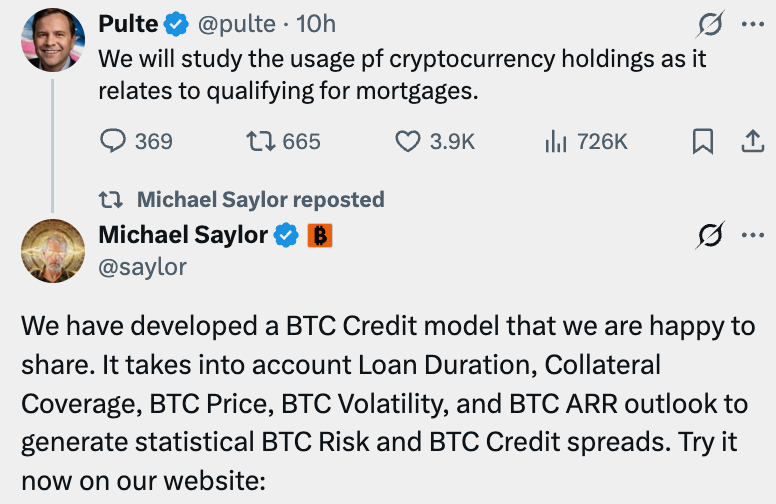
Task: Click the orange Bitcoin affiliate badge
Action: point(320,235)
